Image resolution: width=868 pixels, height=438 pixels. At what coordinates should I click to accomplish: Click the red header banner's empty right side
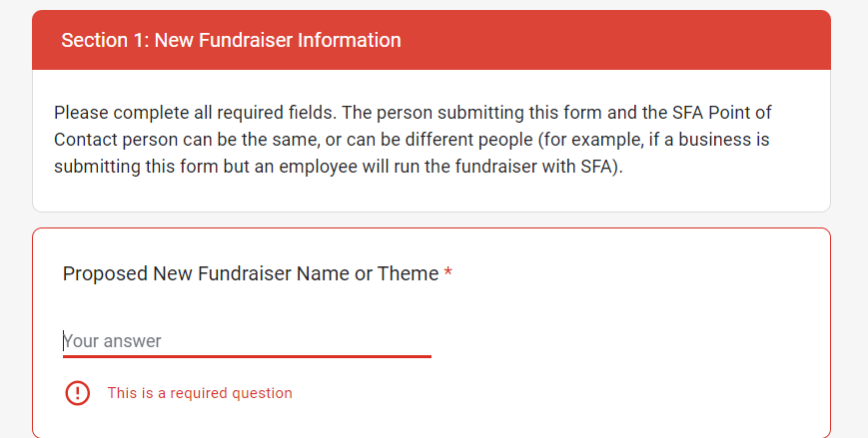click(614, 40)
